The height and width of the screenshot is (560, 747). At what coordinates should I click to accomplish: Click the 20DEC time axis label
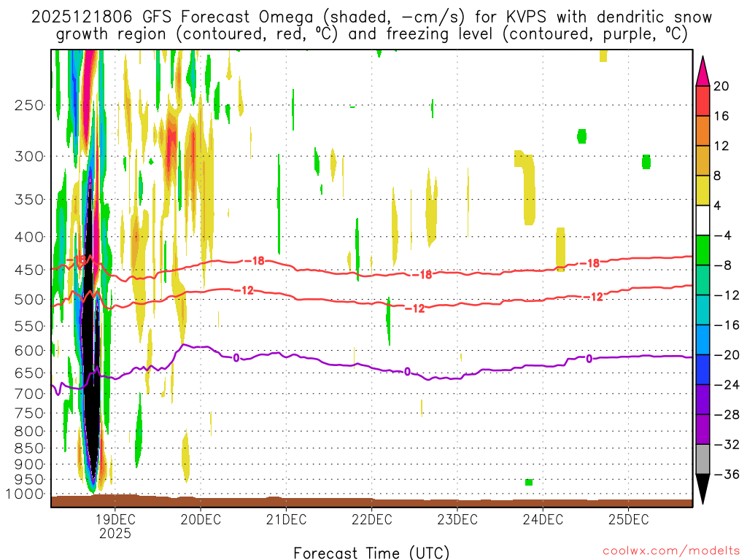201,519
